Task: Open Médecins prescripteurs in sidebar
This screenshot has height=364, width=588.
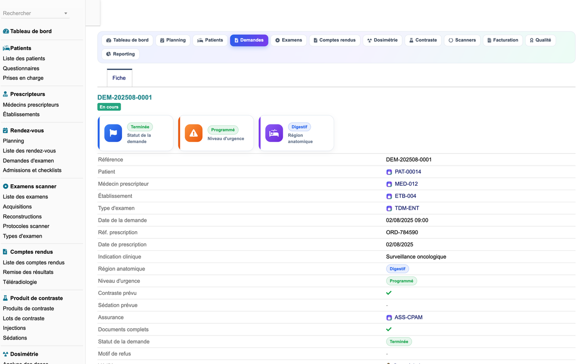Action: tap(31, 105)
